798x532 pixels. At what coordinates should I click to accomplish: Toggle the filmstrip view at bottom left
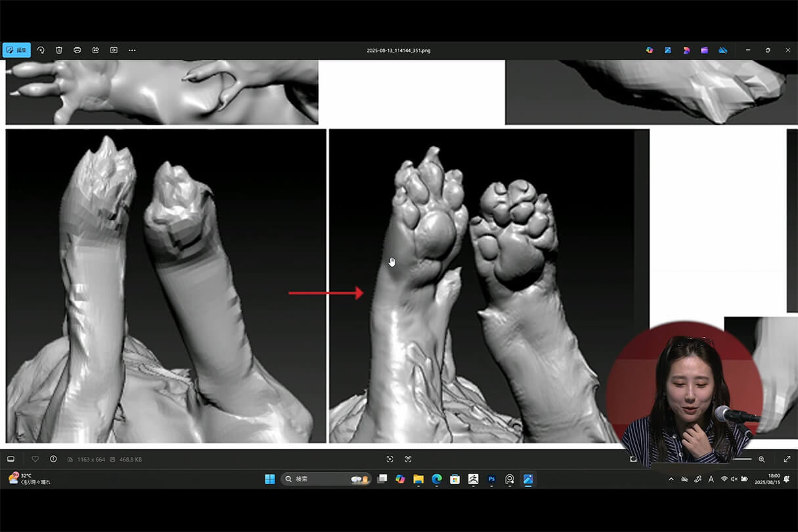tap(11, 459)
